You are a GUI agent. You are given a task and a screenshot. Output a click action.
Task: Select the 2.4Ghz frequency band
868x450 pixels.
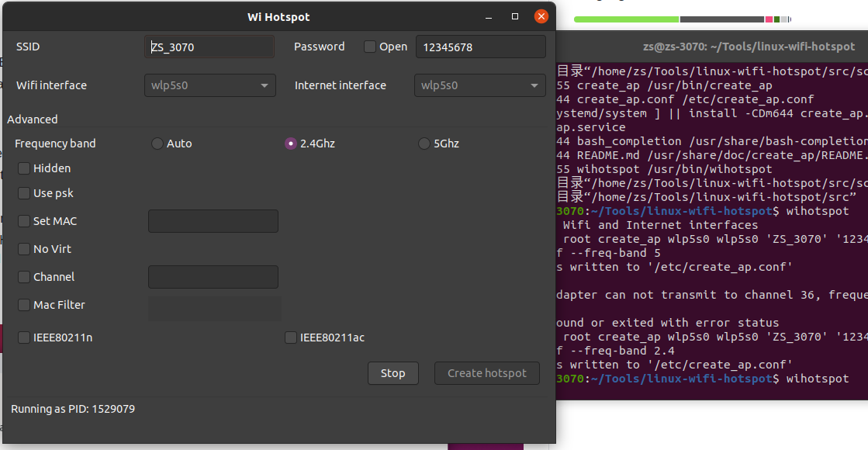(291, 144)
